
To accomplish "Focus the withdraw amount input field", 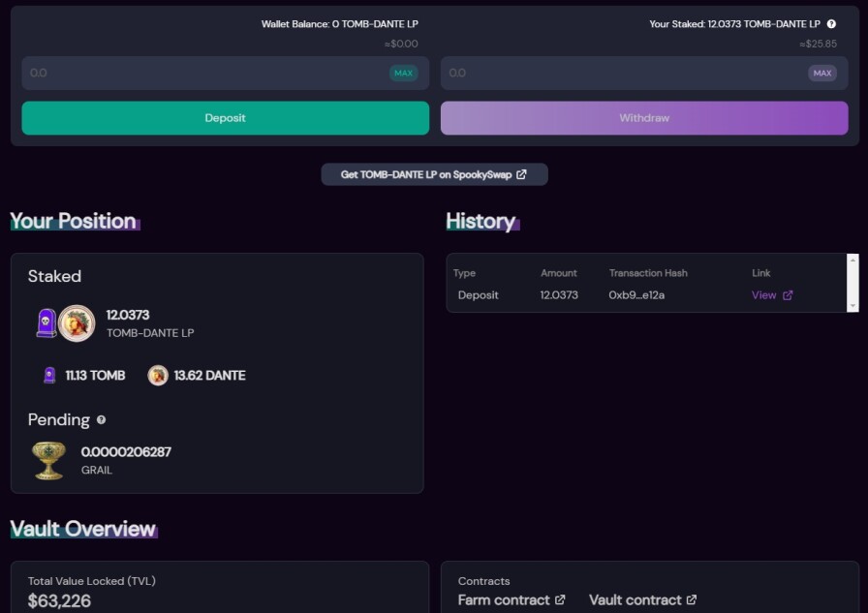I will click(x=624, y=73).
